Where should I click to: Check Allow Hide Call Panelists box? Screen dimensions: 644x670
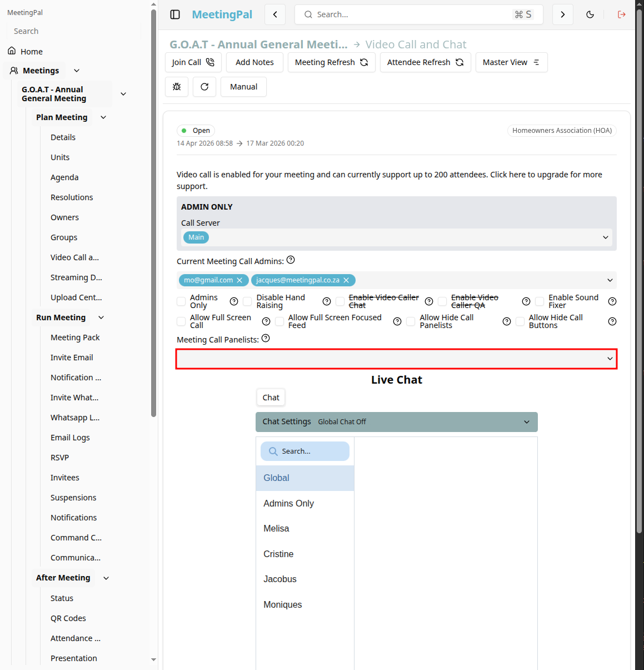pyautogui.click(x=411, y=321)
